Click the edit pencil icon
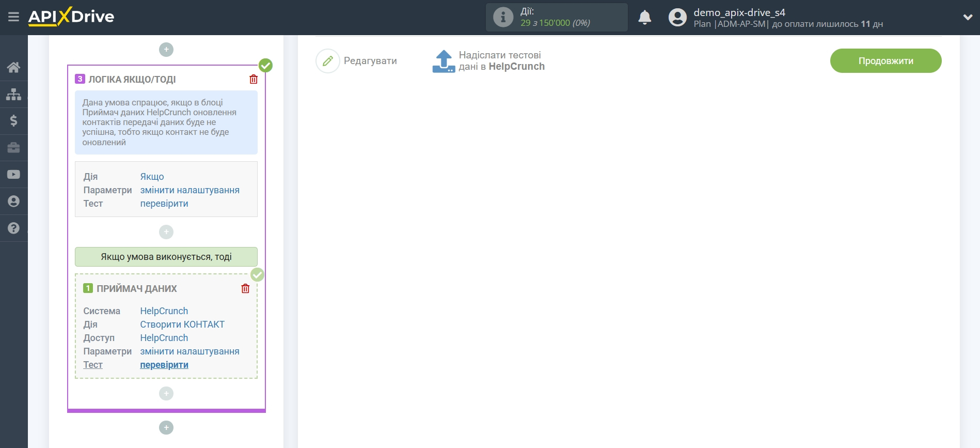 [328, 61]
